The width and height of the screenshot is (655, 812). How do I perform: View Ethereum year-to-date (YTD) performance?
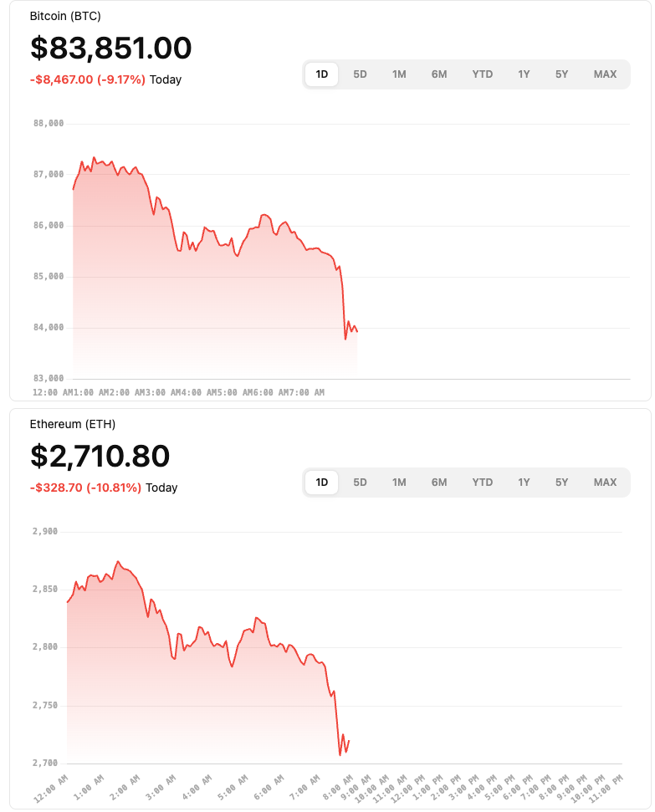tap(483, 483)
